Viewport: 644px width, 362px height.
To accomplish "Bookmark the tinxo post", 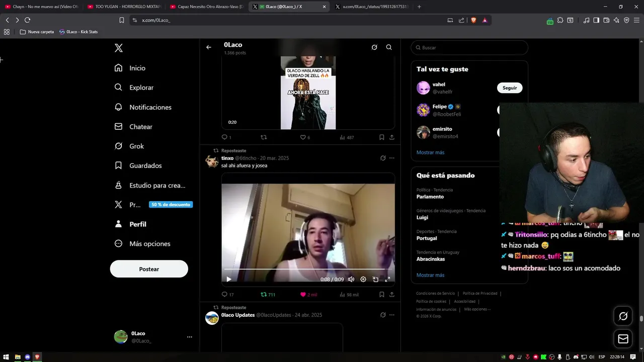I will point(381,295).
